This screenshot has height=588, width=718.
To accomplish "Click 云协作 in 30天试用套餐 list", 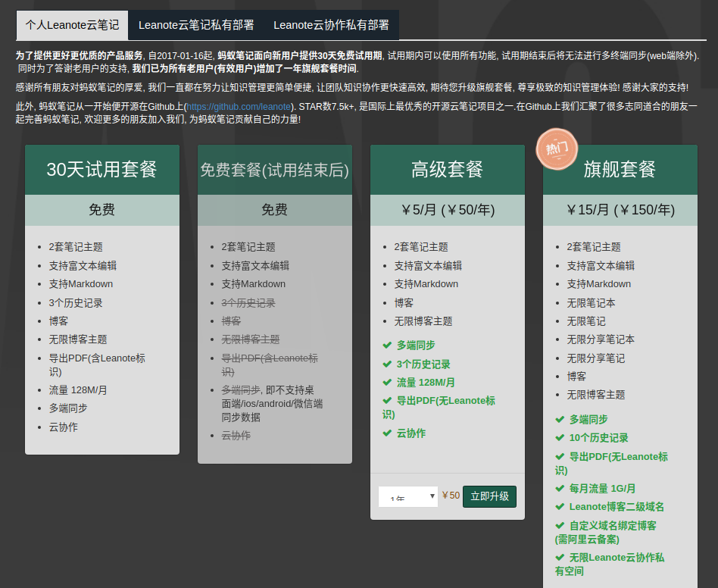I will pos(63,427).
